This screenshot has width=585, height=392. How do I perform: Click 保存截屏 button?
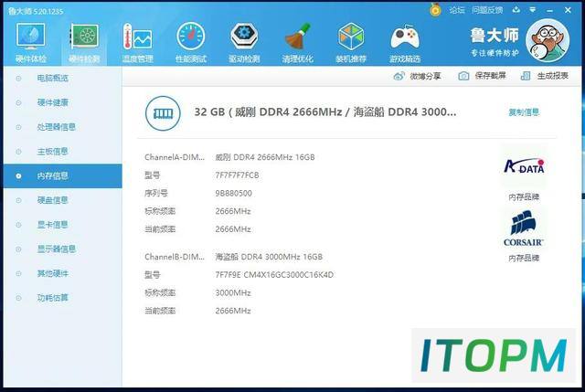tap(482, 76)
